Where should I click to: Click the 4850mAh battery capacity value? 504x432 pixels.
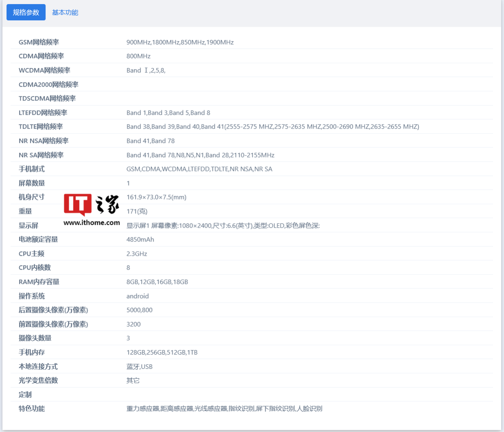[x=140, y=239]
